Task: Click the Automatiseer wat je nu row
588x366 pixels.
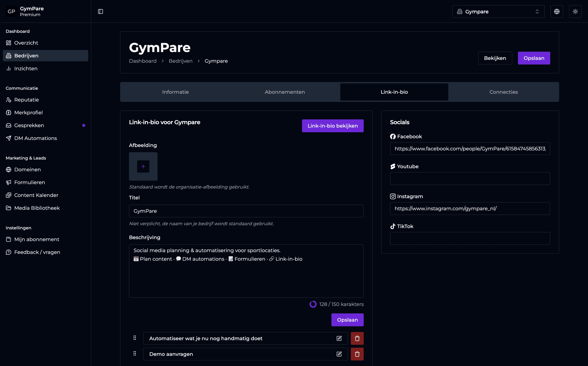Action: pos(245,338)
